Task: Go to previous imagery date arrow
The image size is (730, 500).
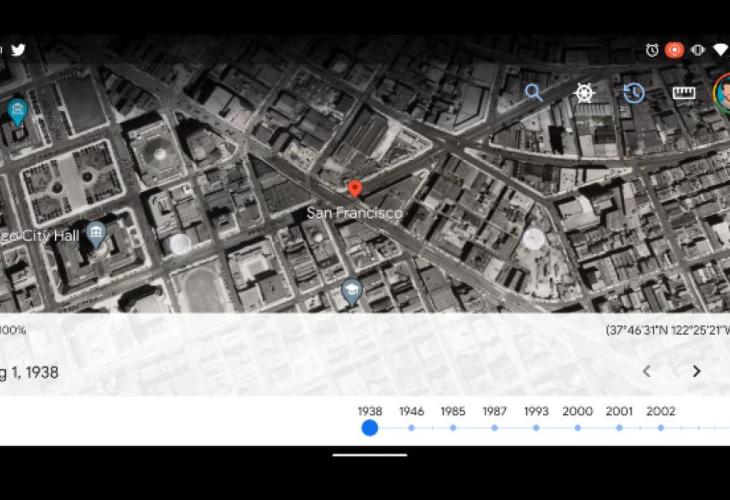Action: click(646, 371)
